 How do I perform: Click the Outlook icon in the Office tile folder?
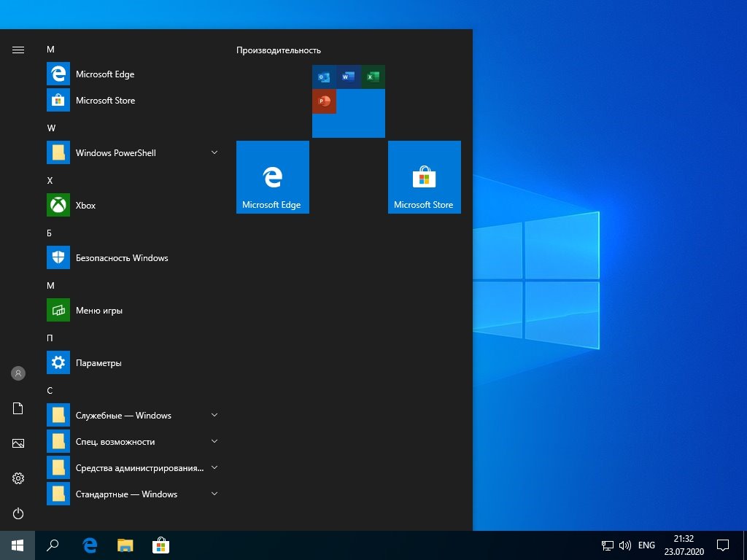tap(324, 77)
